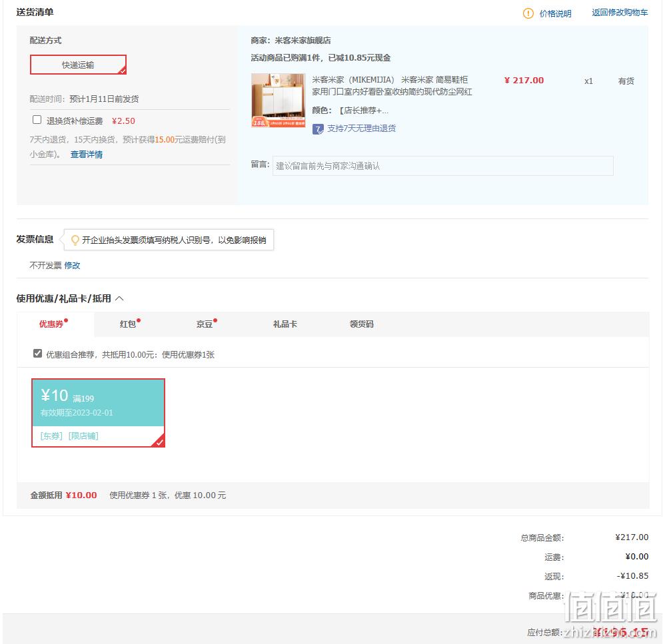This screenshot has height=644, width=663.
Task: Click the price explanation warning icon
Action: [x=528, y=13]
